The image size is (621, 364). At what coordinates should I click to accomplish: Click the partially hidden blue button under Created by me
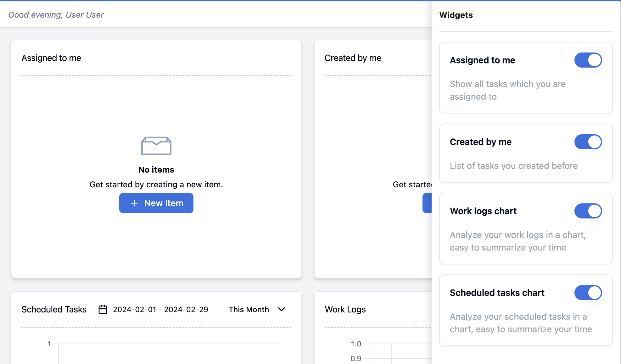[427, 203]
